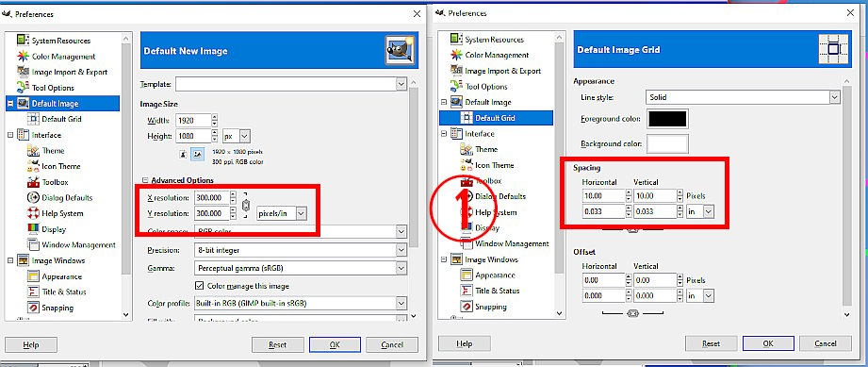Screen dimensions: 868x367
Task: Click Image Import & Export icon in left window
Action: (23, 72)
